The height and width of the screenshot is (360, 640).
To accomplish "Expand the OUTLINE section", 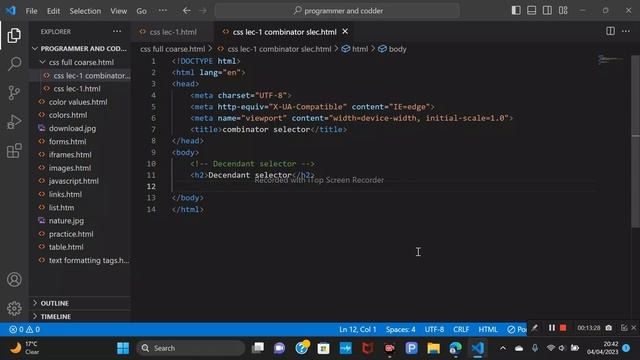I will (x=81, y=303).
